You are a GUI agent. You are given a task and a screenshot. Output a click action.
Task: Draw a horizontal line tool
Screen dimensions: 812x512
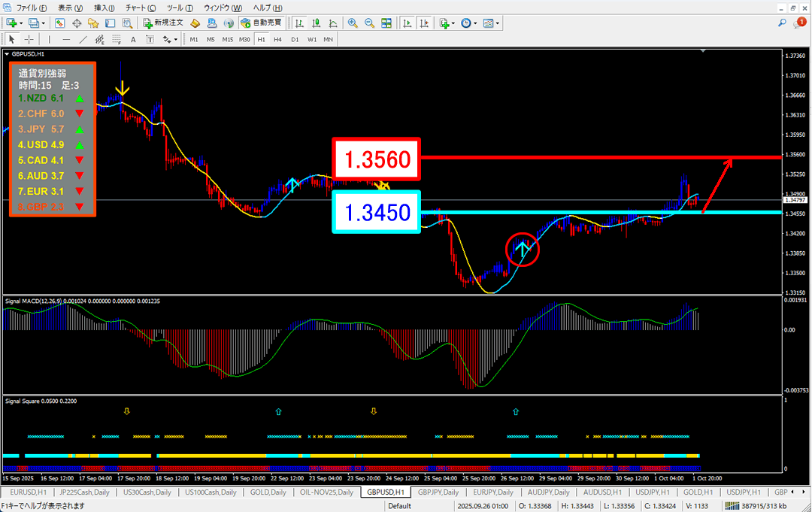66,39
